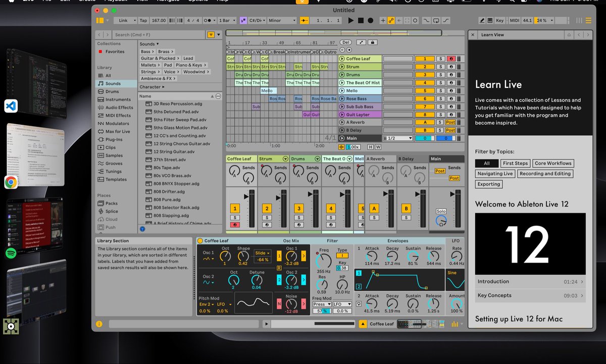The image size is (606, 364).
Task: Toggle the arrangement lock icon
Action: 373,42
